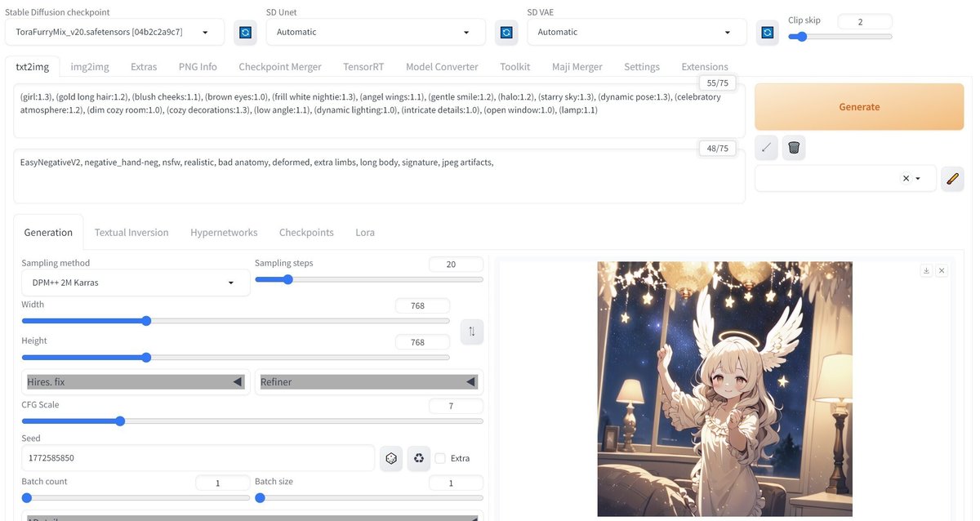980x521 pixels.
Task: Adjust the CFG Scale slider
Action: click(120, 421)
